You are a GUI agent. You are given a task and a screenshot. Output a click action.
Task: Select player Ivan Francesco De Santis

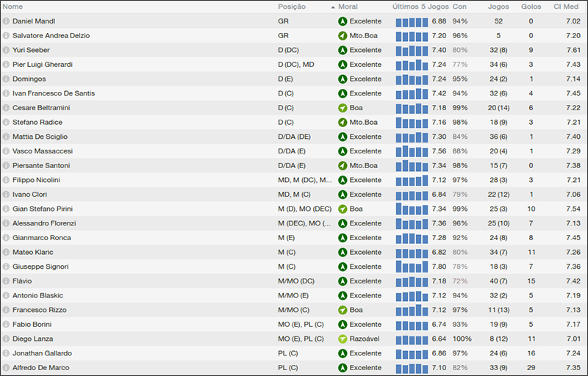pos(54,93)
